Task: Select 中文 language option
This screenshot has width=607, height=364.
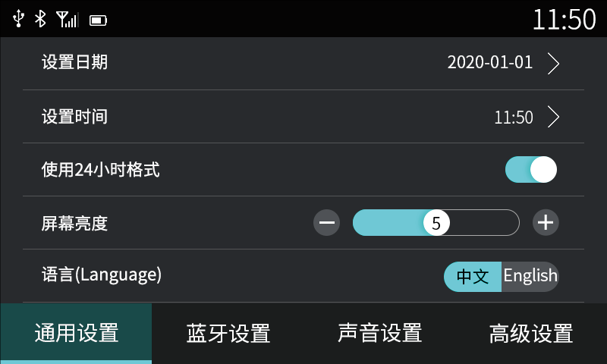Action: [472, 277]
